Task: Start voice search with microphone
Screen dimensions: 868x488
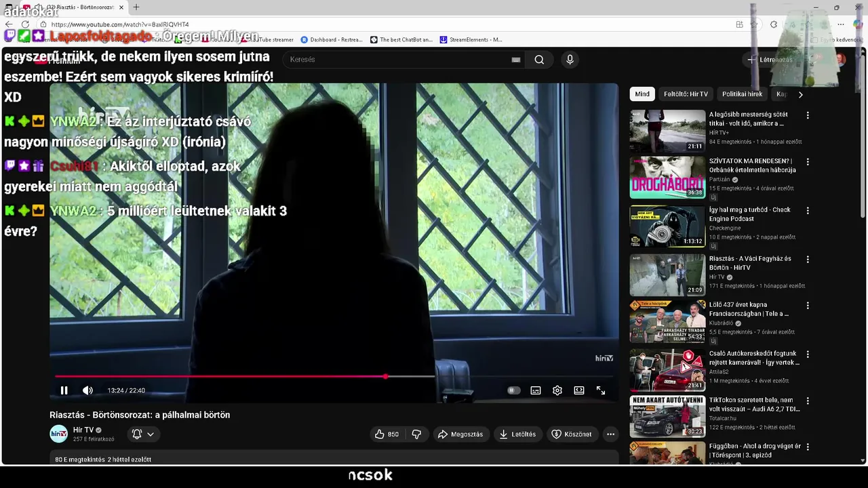Action: pyautogui.click(x=570, y=60)
